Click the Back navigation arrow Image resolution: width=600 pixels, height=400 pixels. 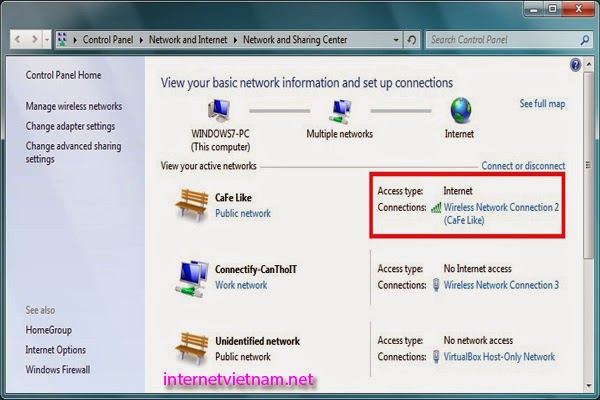[17, 39]
